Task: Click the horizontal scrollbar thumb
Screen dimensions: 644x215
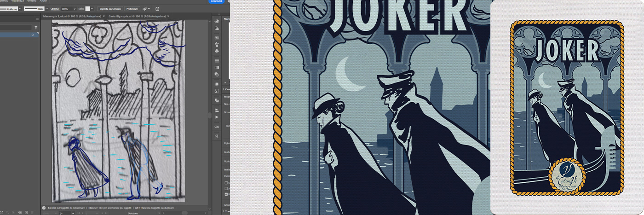Action: click(x=184, y=213)
